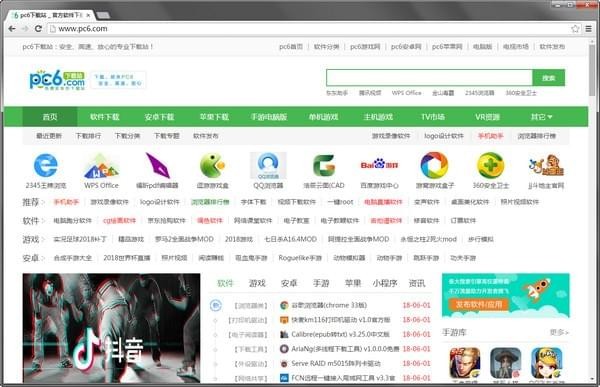Open the Calibre v3.25.0 list entry

(340, 334)
